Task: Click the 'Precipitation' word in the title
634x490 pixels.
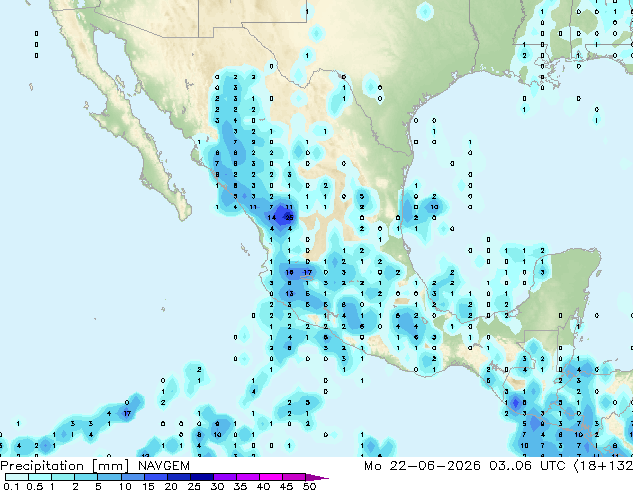Action: 42,466
